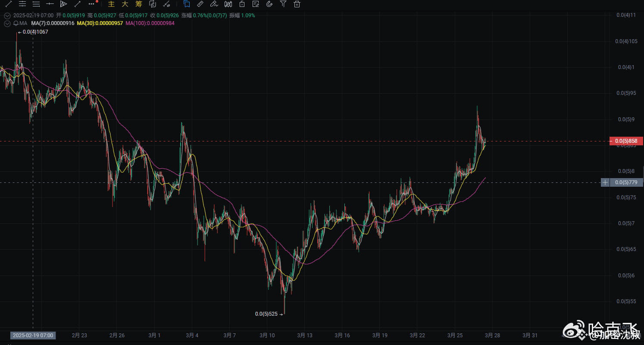Collapse the OHLC info row chevron
The image size is (644, 345).
pyautogui.click(x=7, y=15)
